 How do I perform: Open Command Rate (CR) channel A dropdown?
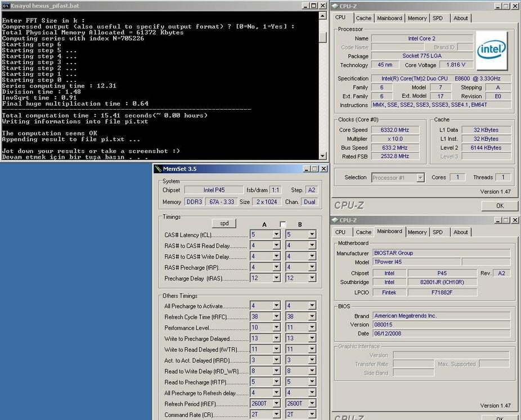pyautogui.click(x=276, y=414)
